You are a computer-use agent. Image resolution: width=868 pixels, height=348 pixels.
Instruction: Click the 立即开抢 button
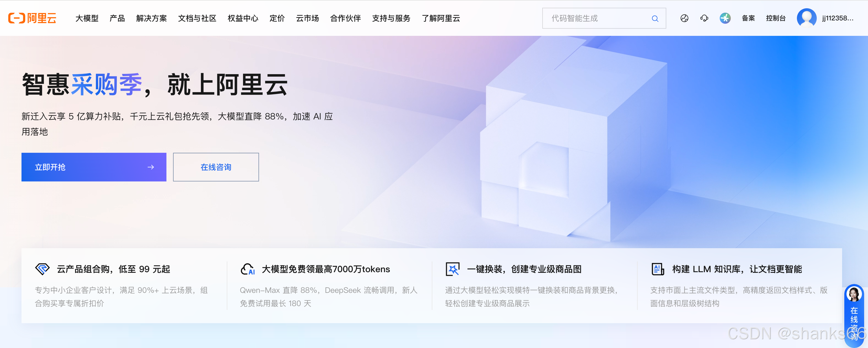pyautogui.click(x=94, y=167)
